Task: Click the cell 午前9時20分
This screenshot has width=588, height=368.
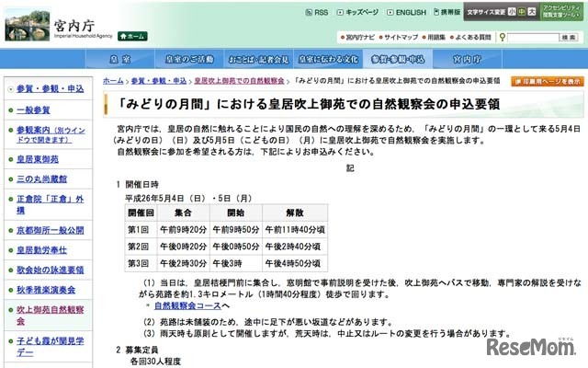Action: [x=184, y=229]
